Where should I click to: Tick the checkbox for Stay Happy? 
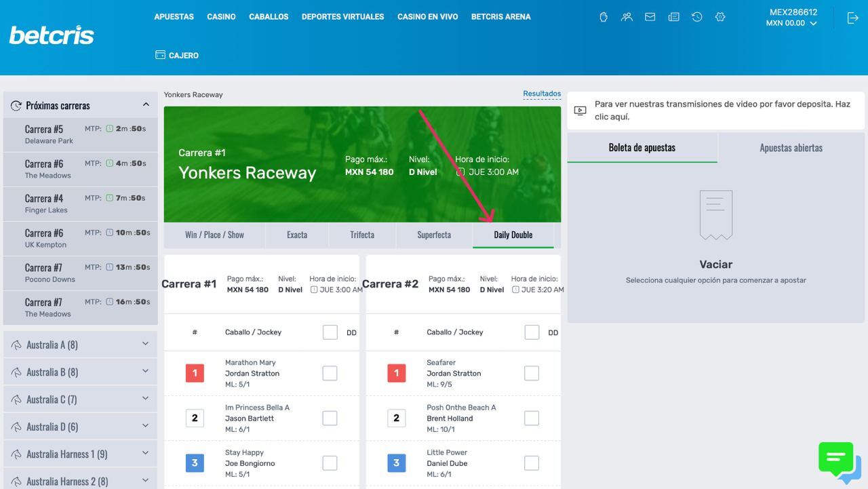[330, 463]
